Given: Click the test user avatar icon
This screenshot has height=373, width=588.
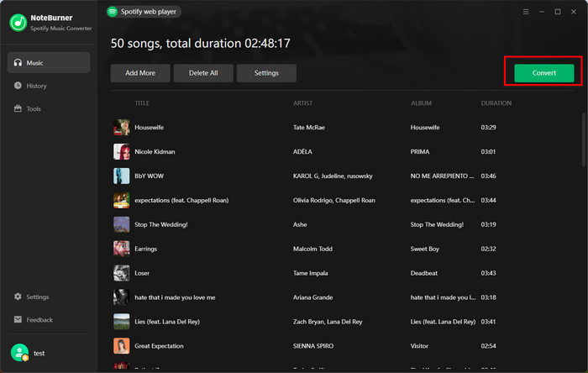Looking at the screenshot, I should [19, 353].
